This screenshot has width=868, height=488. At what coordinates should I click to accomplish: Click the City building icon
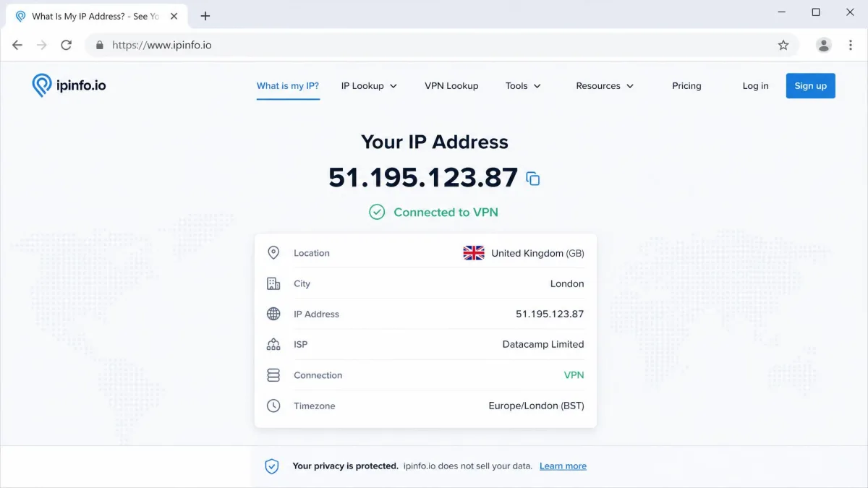pos(273,283)
